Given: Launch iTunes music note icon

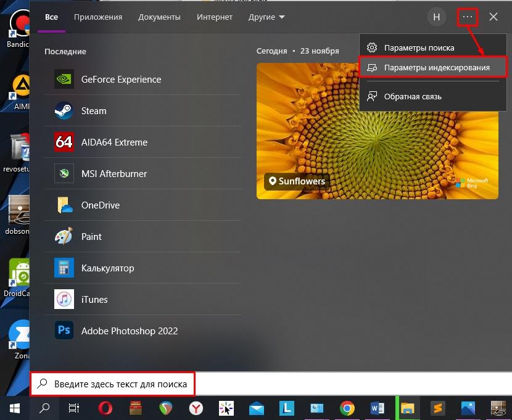Looking at the screenshot, I should [64, 299].
